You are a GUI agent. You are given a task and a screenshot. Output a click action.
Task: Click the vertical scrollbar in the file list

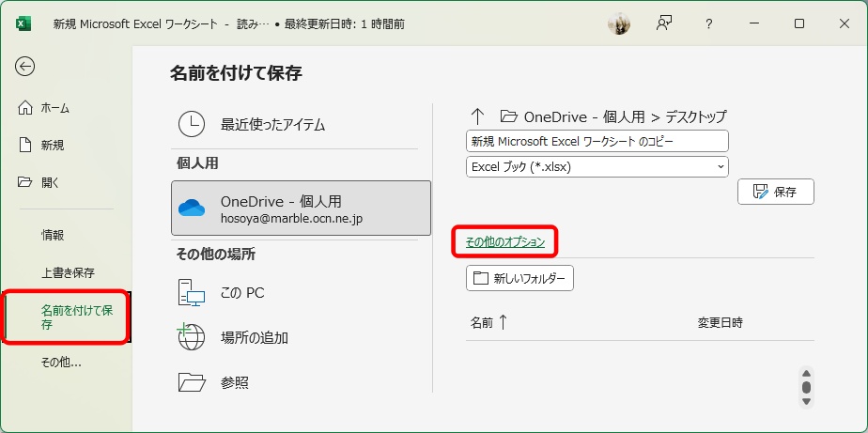[x=806, y=386]
